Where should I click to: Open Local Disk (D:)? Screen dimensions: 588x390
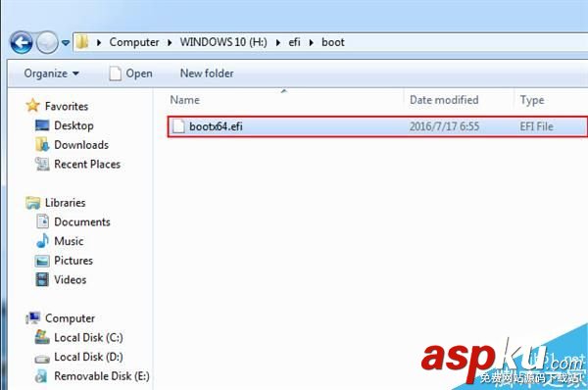pos(88,357)
